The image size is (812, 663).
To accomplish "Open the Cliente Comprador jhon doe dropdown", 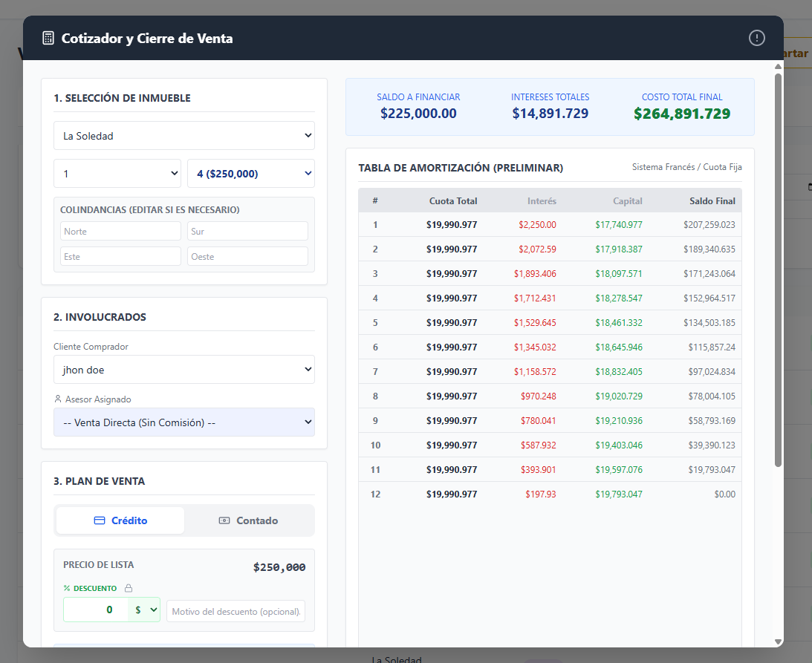I will tap(183, 370).
